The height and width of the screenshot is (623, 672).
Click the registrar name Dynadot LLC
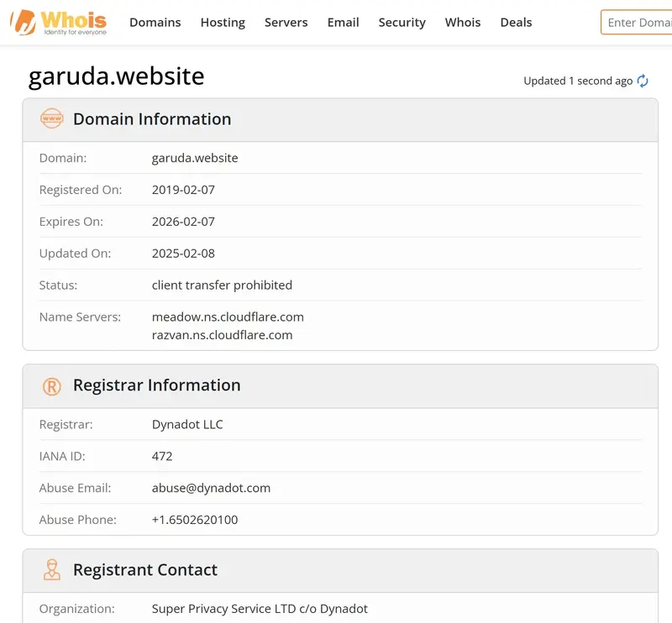point(187,424)
